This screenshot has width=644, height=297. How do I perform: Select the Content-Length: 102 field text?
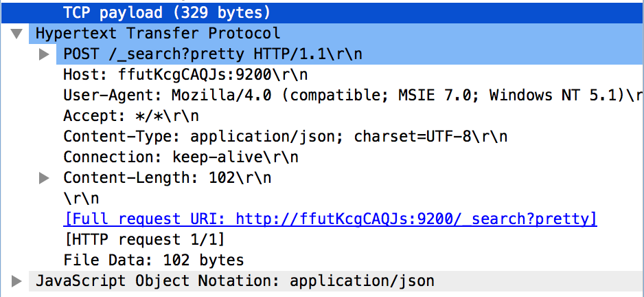167,178
